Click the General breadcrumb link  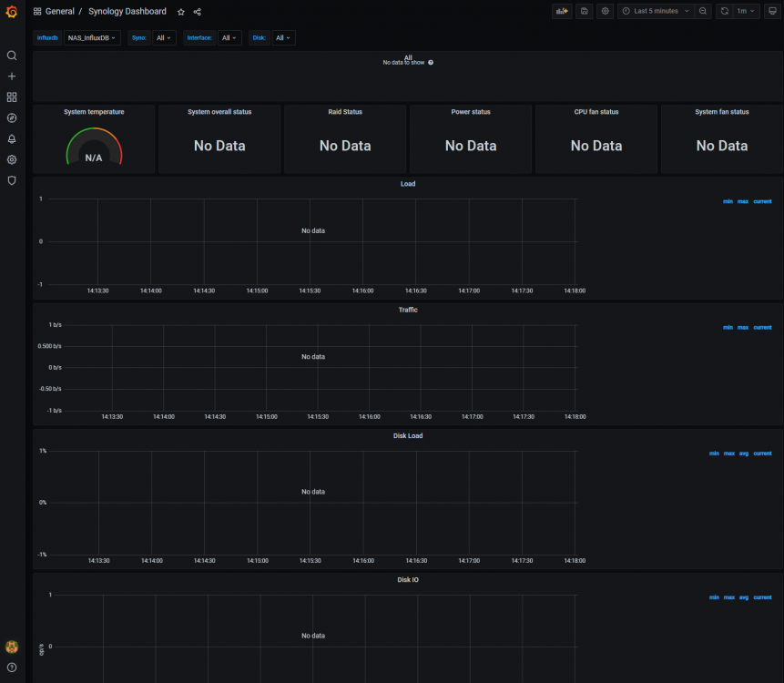coord(60,12)
